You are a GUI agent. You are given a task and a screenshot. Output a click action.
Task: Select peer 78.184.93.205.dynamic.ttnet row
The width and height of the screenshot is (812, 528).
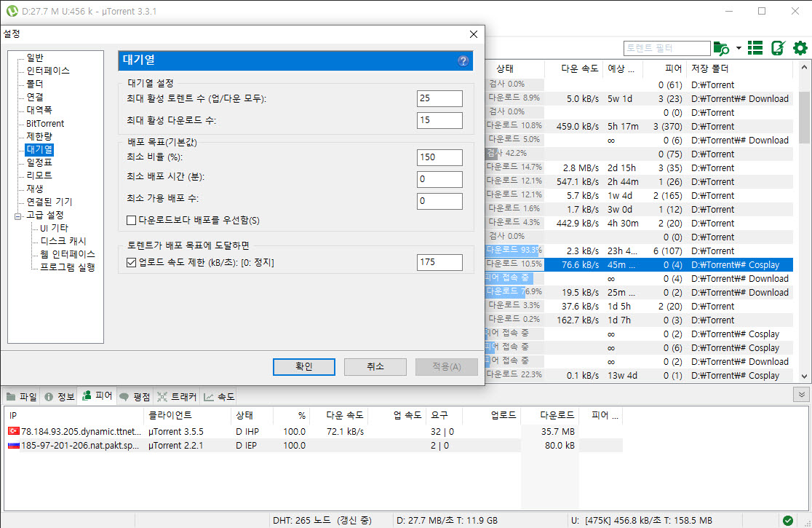click(314, 431)
